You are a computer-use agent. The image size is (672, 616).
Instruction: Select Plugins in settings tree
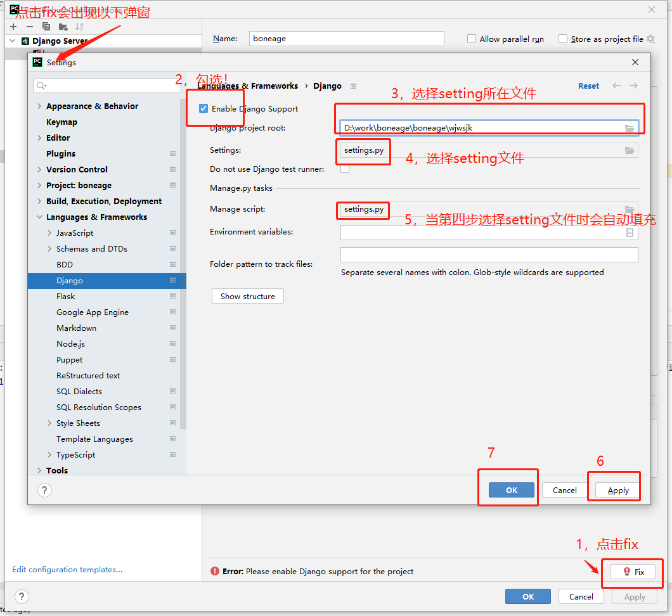pos(61,153)
